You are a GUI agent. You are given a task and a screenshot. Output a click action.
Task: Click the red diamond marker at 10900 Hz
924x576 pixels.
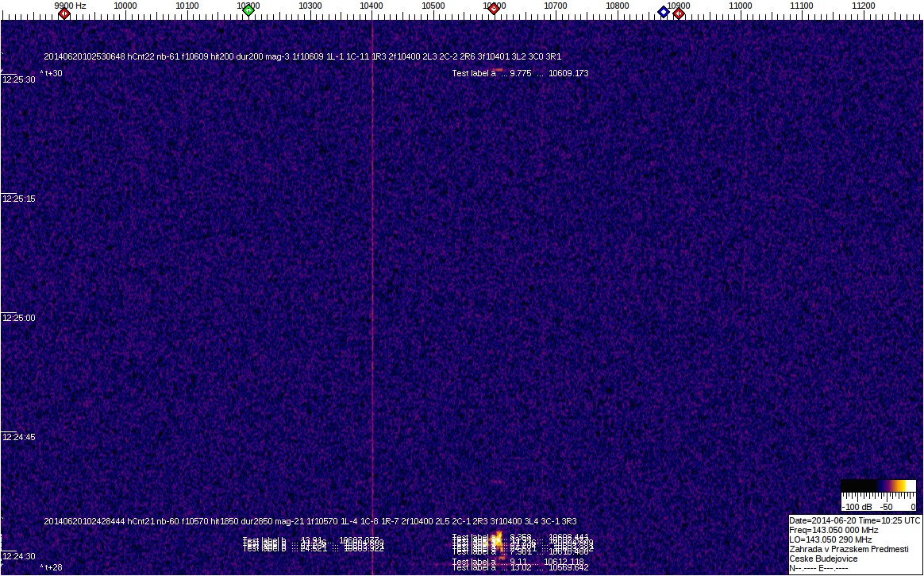(x=679, y=13)
